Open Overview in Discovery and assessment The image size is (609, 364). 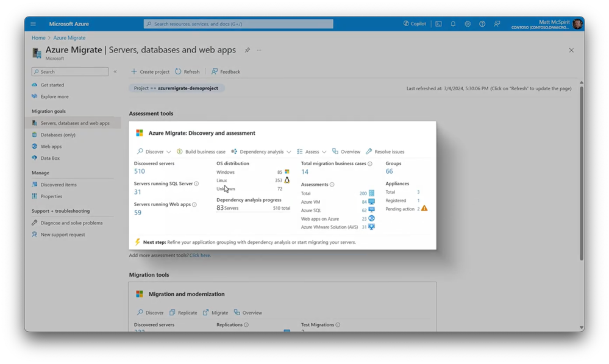346,151
